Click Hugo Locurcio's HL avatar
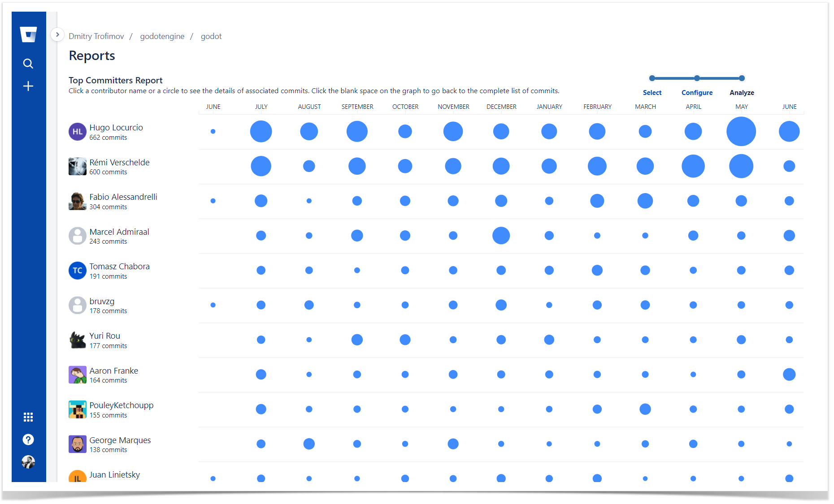Screen dimensions: 834x504 [77, 132]
